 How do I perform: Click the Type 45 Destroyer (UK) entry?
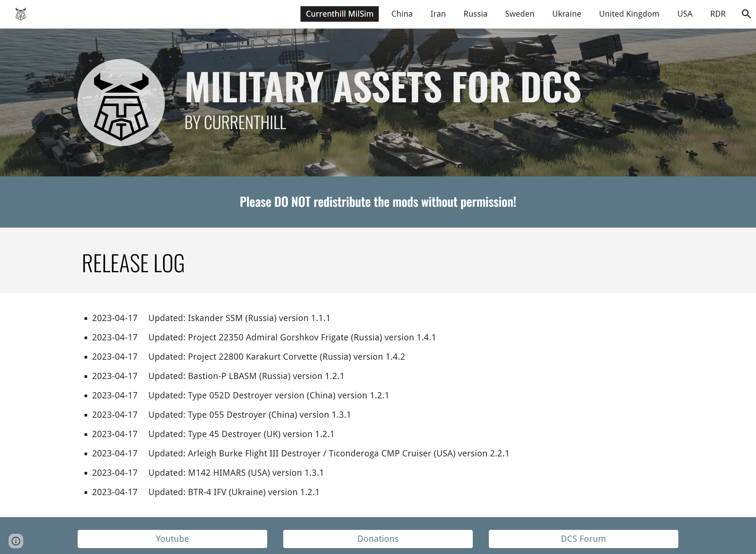click(213, 434)
